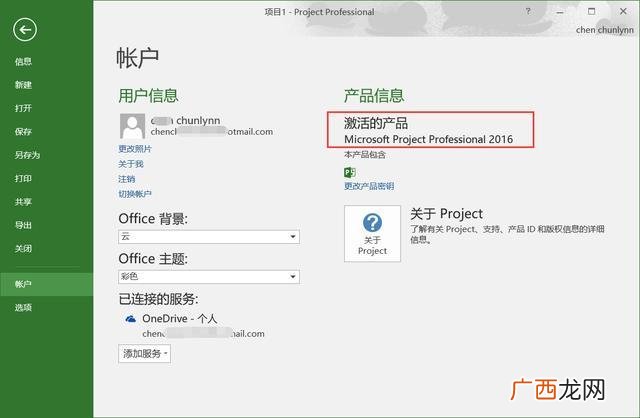Click the 关于 Project heading text
The height and width of the screenshot is (418, 640).
point(447,213)
